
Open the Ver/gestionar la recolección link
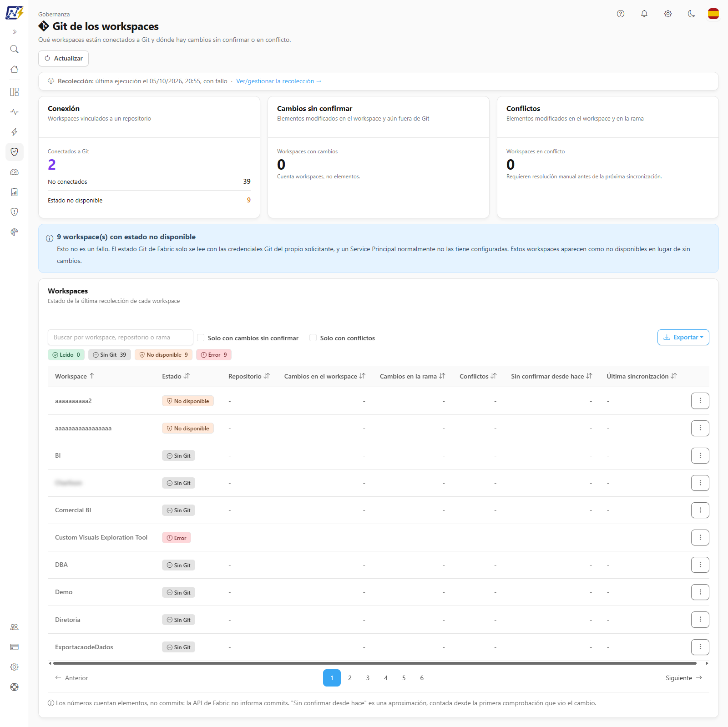click(278, 81)
